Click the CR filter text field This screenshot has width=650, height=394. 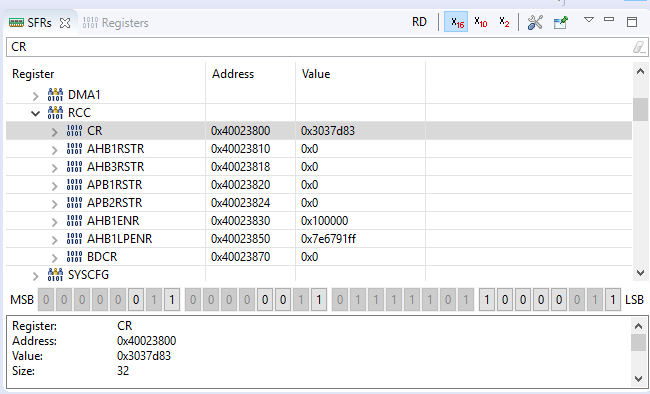point(319,47)
